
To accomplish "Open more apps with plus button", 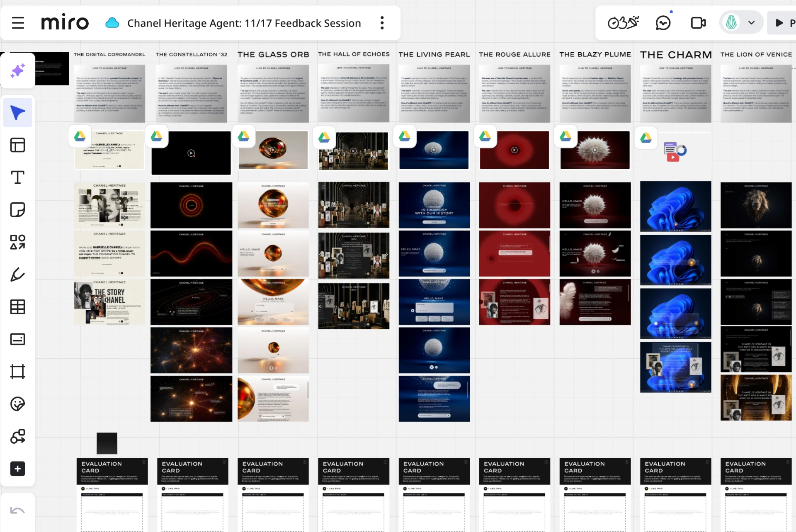I will 17,469.
